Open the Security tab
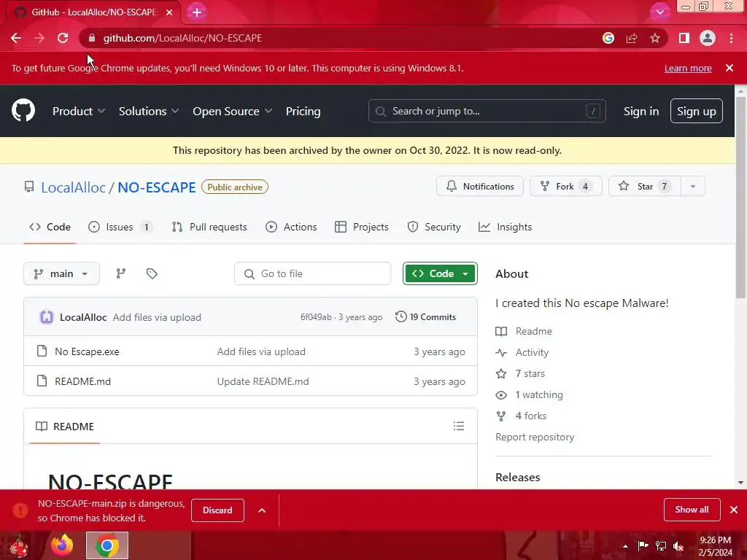The image size is (747, 560). [x=434, y=227]
